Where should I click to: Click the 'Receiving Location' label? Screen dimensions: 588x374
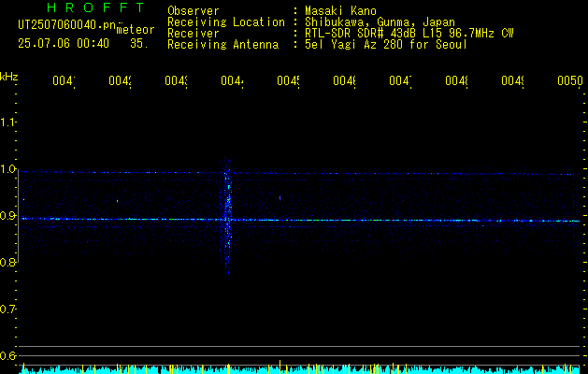pyautogui.click(x=226, y=22)
